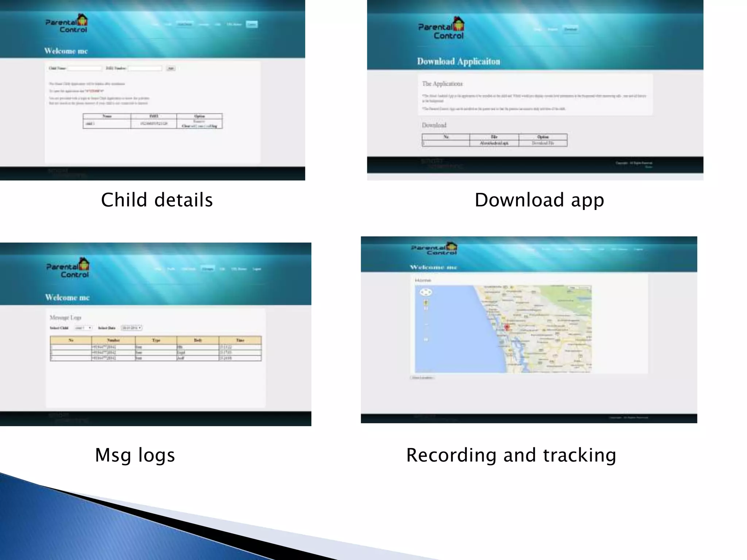Screen dimensions: 747x560
Task: Click the red location marker on the map
Action: pyautogui.click(x=507, y=327)
